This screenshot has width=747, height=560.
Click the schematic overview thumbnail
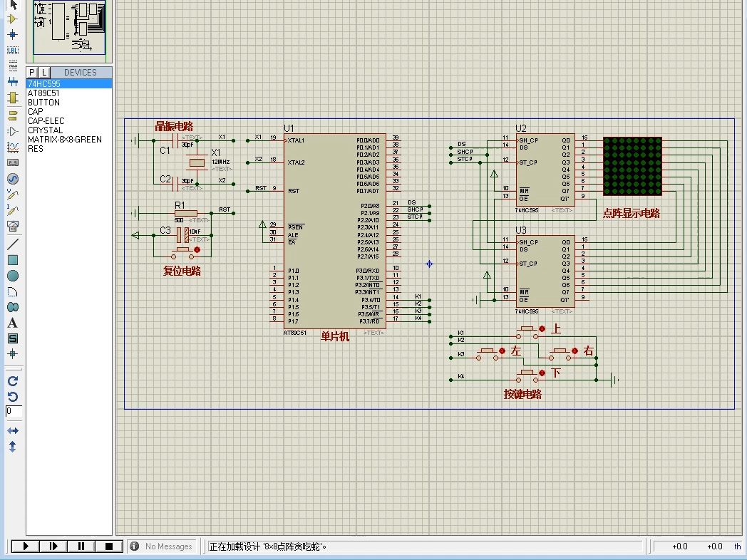tap(69, 27)
